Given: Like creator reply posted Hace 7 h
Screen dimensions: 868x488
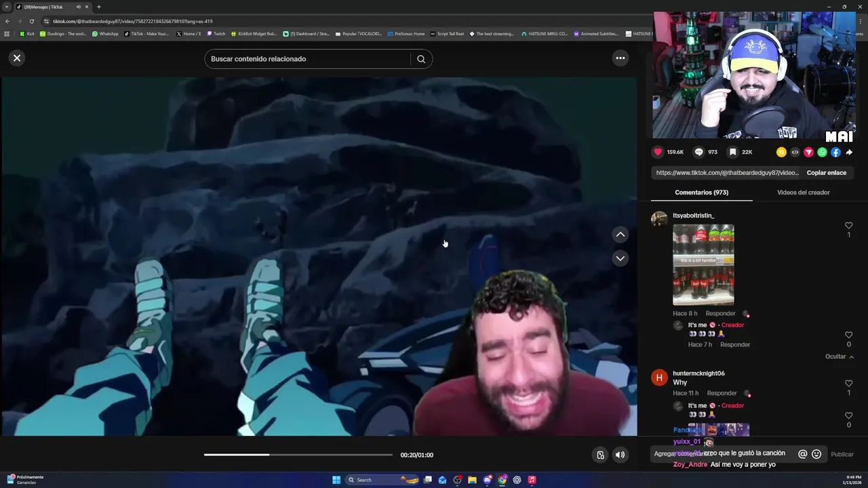Looking at the screenshot, I should pyautogui.click(x=848, y=335).
